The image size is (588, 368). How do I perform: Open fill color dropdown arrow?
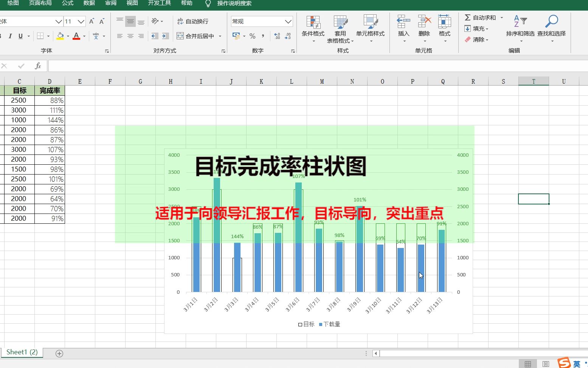pos(68,36)
